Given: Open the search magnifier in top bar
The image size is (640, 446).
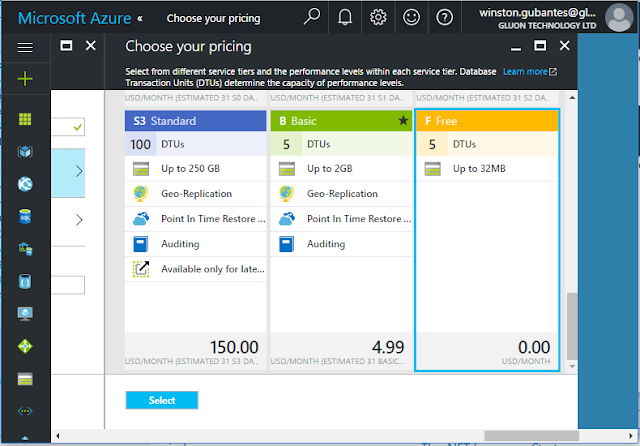Looking at the screenshot, I should tap(312, 17).
